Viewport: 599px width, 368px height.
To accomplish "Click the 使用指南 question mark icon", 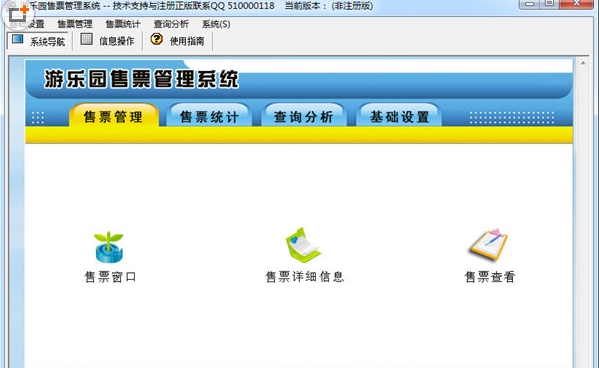I will pyautogui.click(x=156, y=39).
